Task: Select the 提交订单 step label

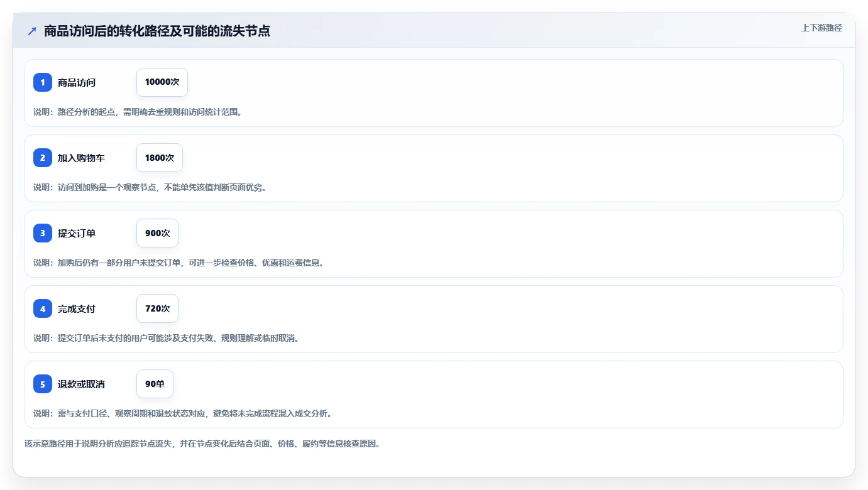Action: (77, 233)
